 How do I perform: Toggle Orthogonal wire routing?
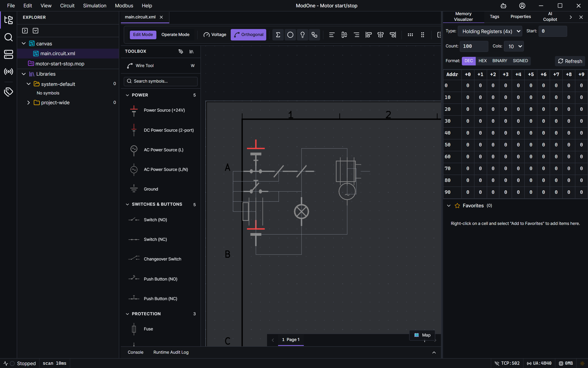coord(248,35)
